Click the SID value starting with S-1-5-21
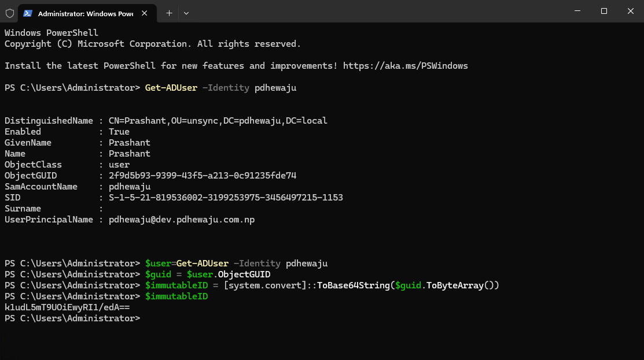644x360 pixels. pos(226,198)
